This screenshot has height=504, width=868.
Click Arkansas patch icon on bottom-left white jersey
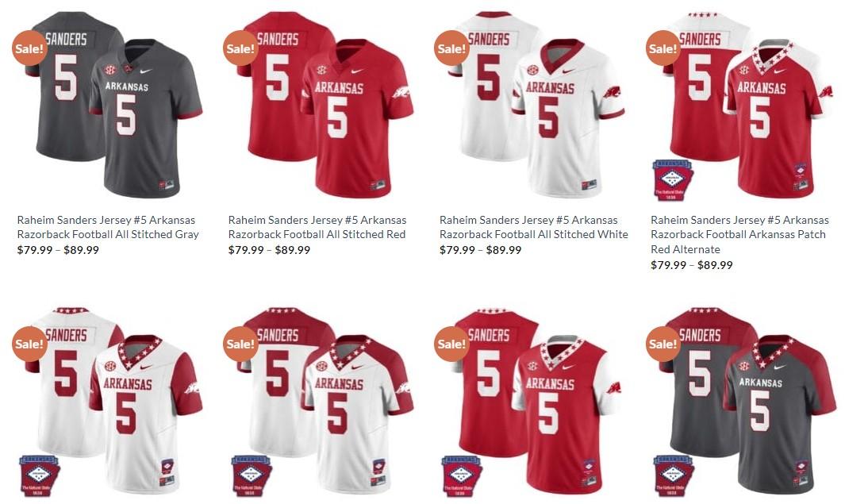(x=39, y=475)
